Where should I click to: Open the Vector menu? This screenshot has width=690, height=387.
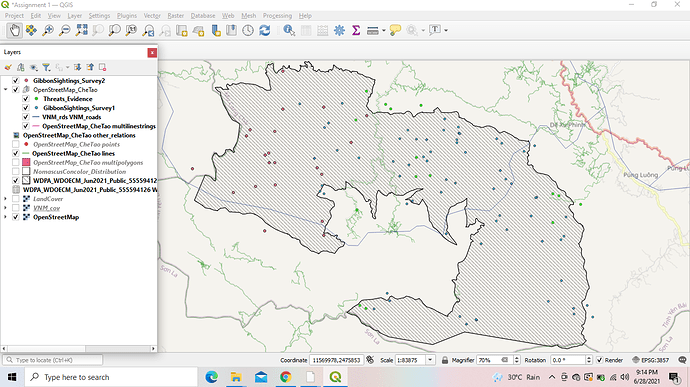(x=152, y=16)
